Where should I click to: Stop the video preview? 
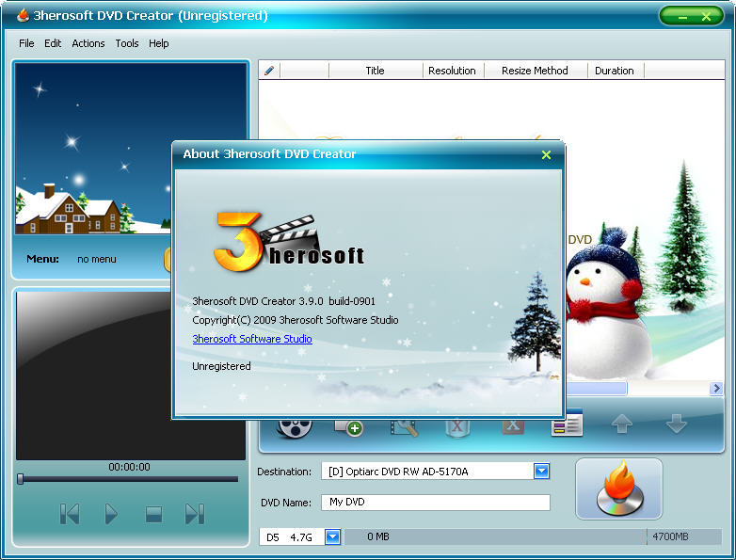153,514
